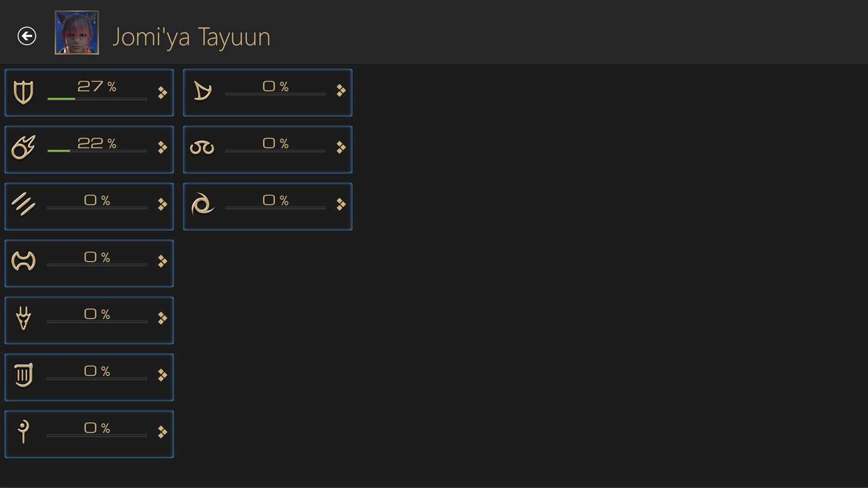The height and width of the screenshot is (488, 868).
Task: Choose the staff-shaped icon in the bottom row
Action: (x=24, y=432)
